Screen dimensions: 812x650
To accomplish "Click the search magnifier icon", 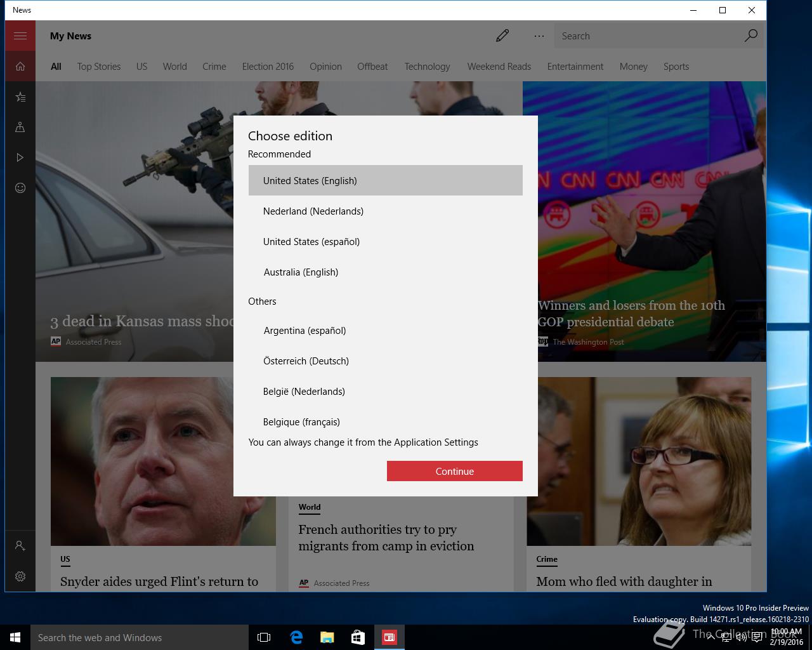I will coord(750,36).
